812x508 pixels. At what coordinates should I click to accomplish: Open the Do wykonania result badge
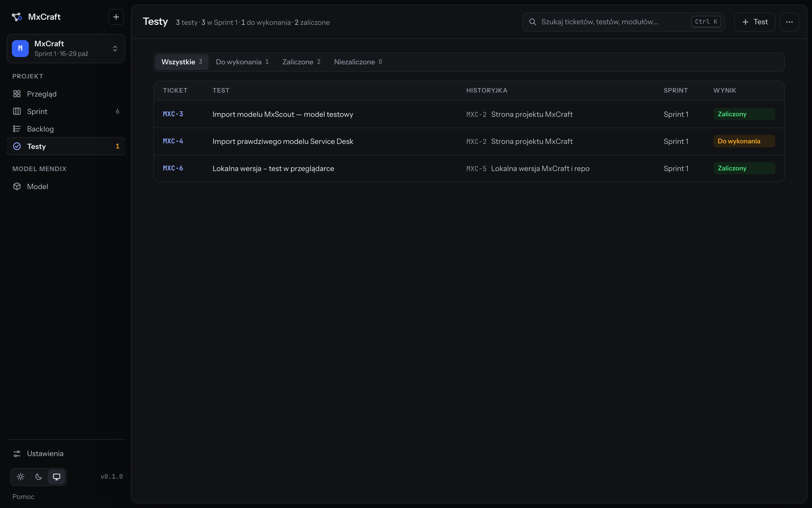pyautogui.click(x=744, y=141)
